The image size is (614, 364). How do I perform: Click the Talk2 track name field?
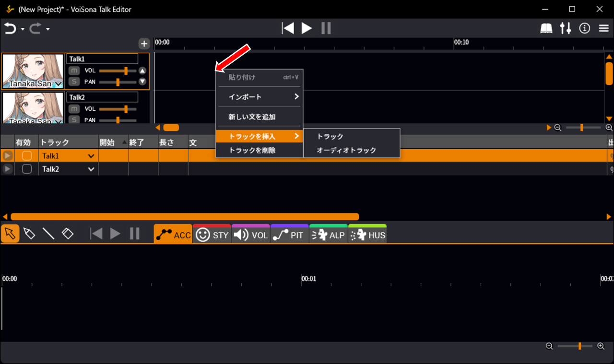[102, 97]
